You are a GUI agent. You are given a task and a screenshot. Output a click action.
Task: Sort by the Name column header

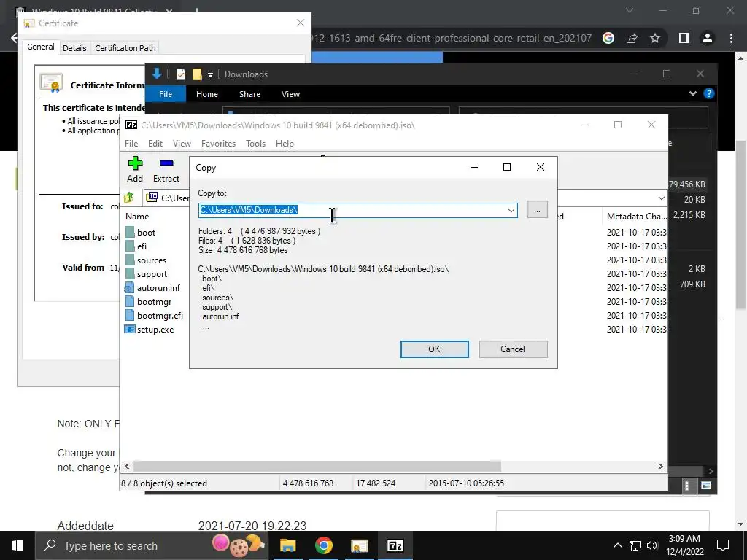pos(137,216)
